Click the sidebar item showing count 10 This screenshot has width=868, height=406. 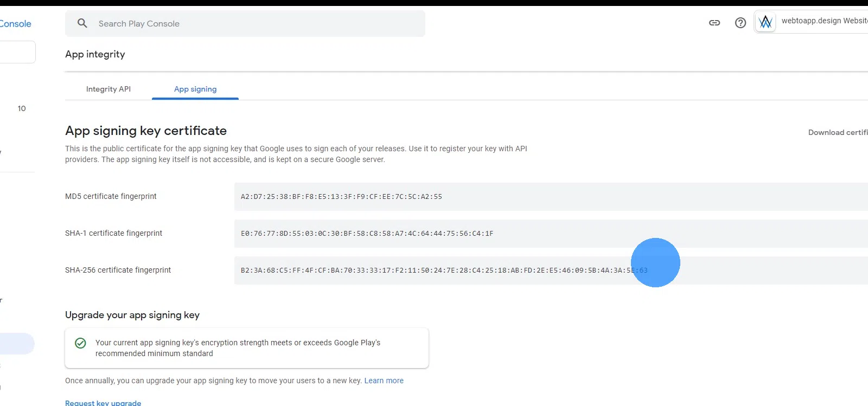(x=21, y=108)
